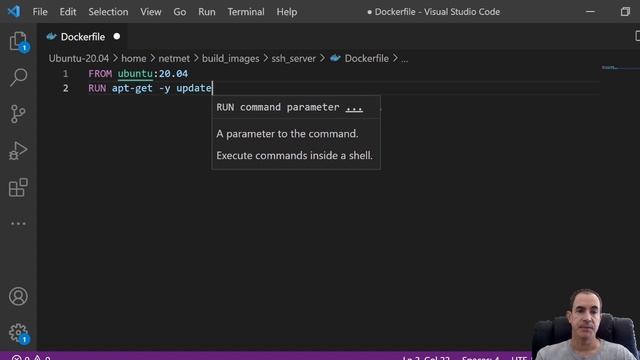Open the Run and Debug view
The image size is (640, 360).
pyautogui.click(x=18, y=151)
